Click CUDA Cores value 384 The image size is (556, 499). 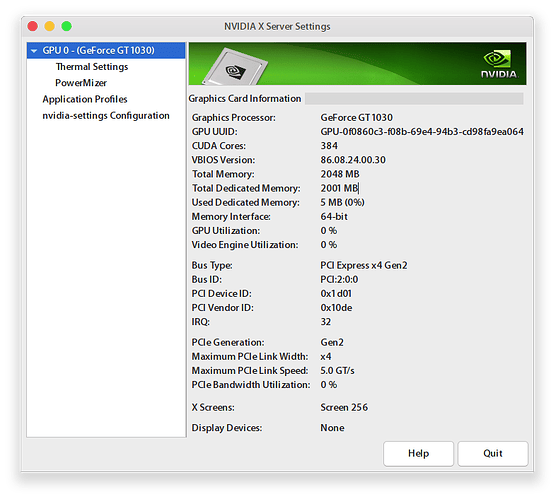329,146
